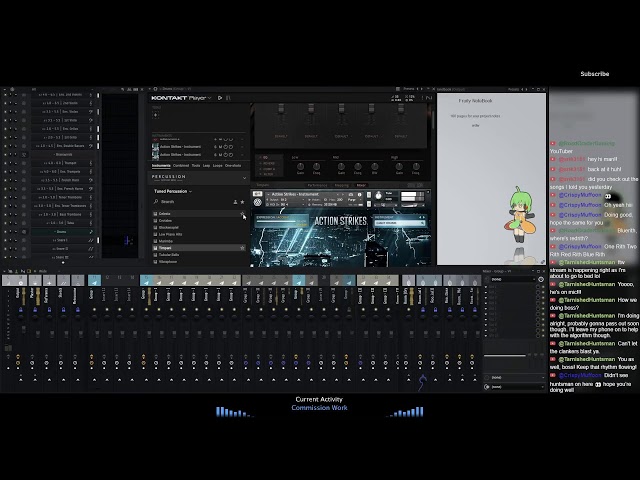Switch to the Tools browser tab
This screenshot has width=640, height=480.
pos(196,166)
